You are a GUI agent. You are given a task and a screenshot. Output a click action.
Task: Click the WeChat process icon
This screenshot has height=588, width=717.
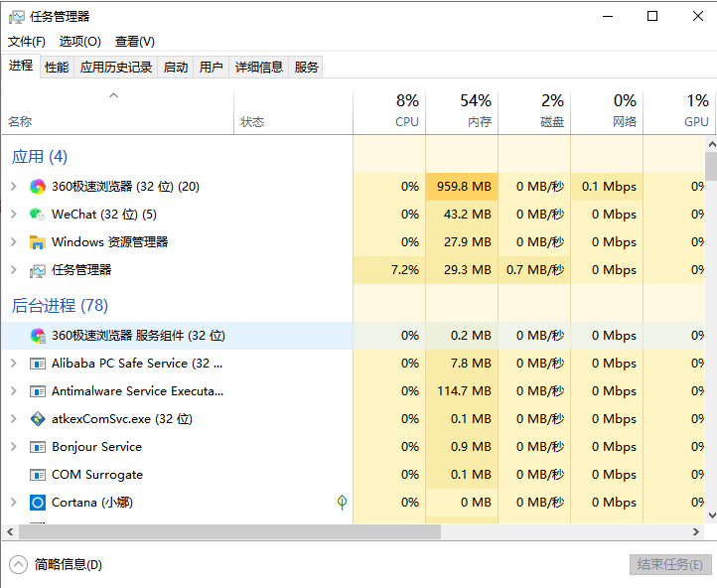(38, 215)
